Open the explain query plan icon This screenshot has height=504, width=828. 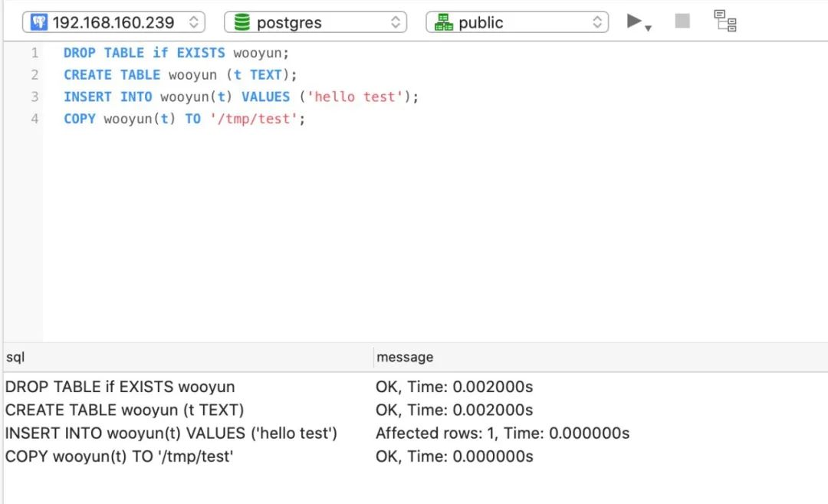(724, 21)
